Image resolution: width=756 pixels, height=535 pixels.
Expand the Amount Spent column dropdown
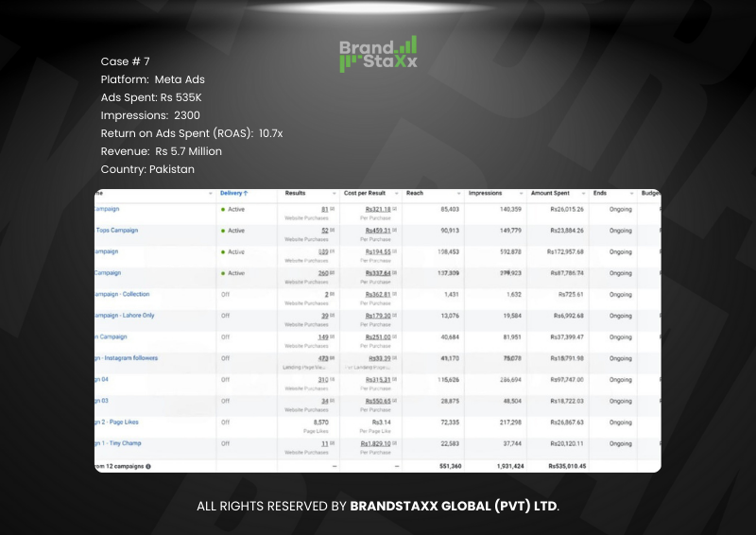(x=585, y=193)
